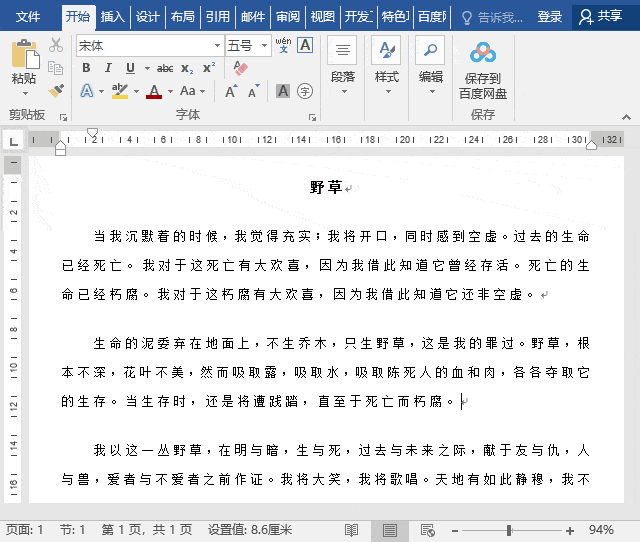Click the Format Painter brush icon

[x=56, y=91]
